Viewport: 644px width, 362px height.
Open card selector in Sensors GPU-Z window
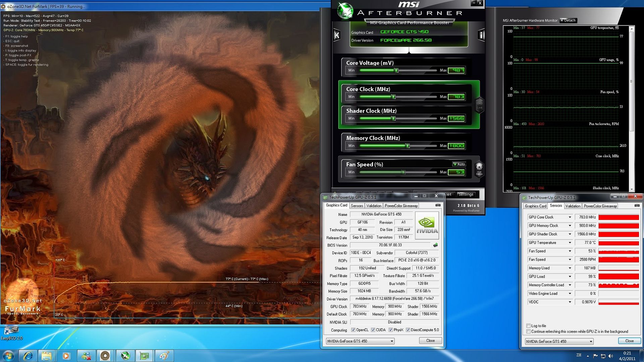(x=559, y=342)
